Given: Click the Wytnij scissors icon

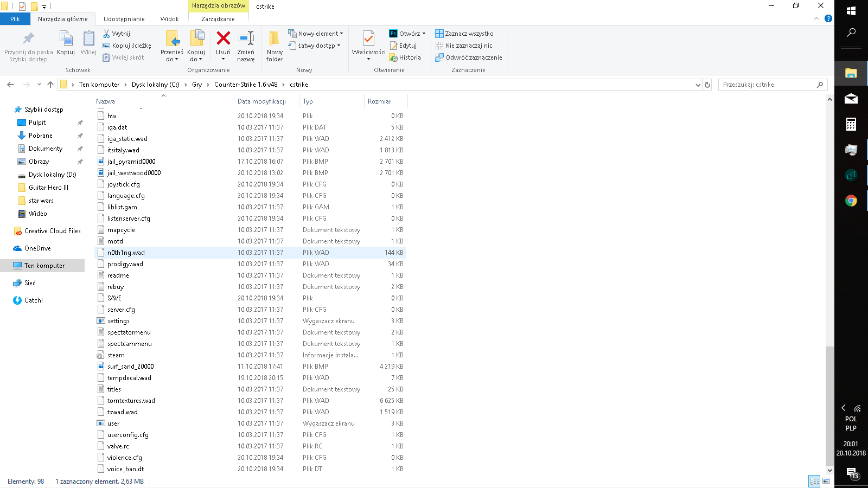Looking at the screenshot, I should (x=107, y=34).
